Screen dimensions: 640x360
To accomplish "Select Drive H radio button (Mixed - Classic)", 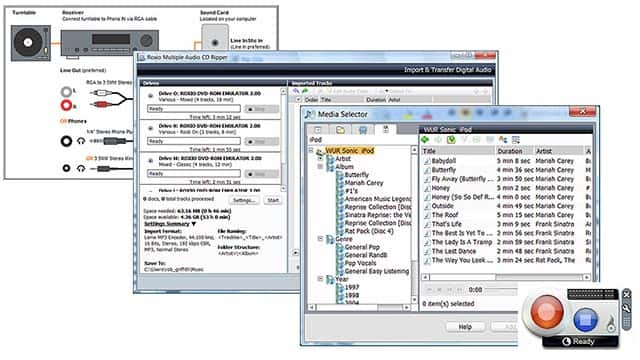I will tap(150, 161).
